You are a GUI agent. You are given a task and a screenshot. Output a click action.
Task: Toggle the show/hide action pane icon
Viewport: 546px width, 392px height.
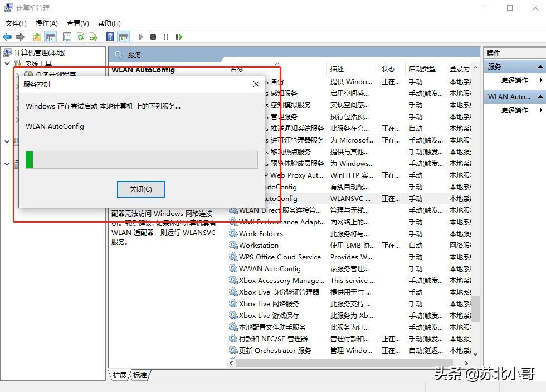(x=123, y=37)
